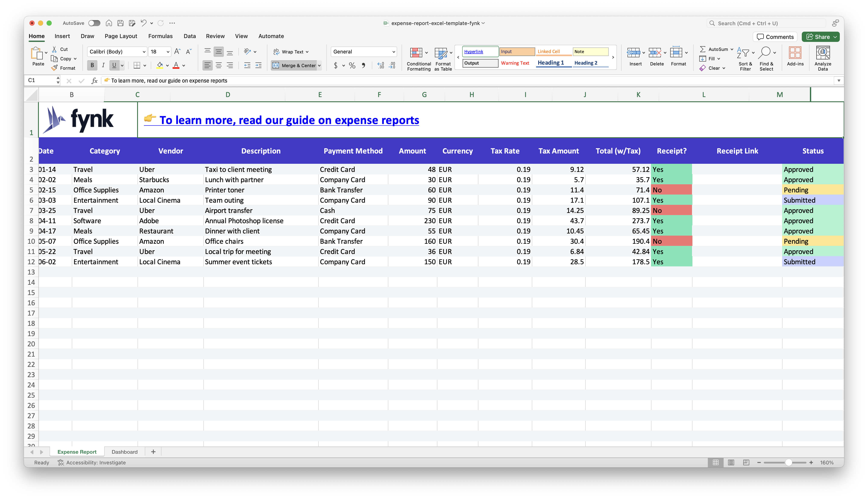Open the expense reports guide hyperlink
This screenshot has height=499, width=868.
point(281,120)
